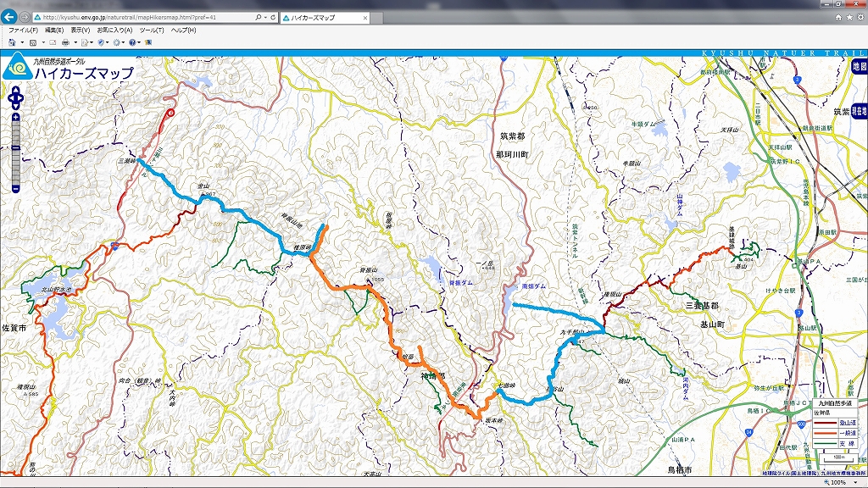
Task: Click the 地図 button on map
Action: [860, 66]
